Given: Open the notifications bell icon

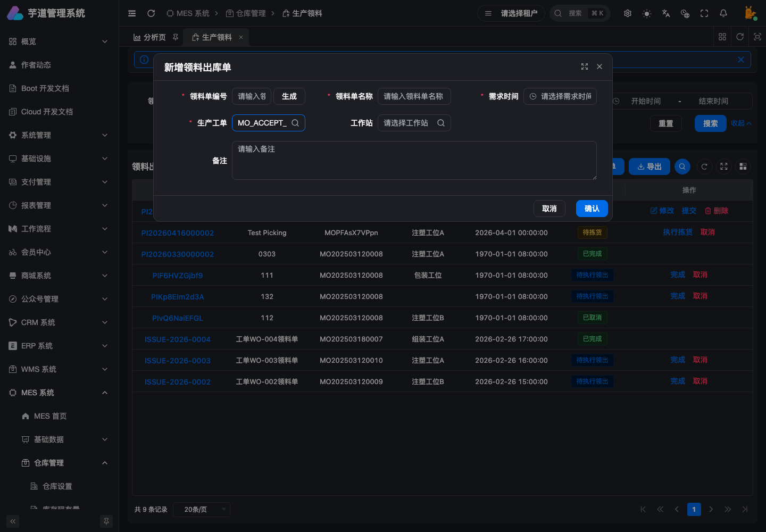Looking at the screenshot, I should [x=723, y=13].
